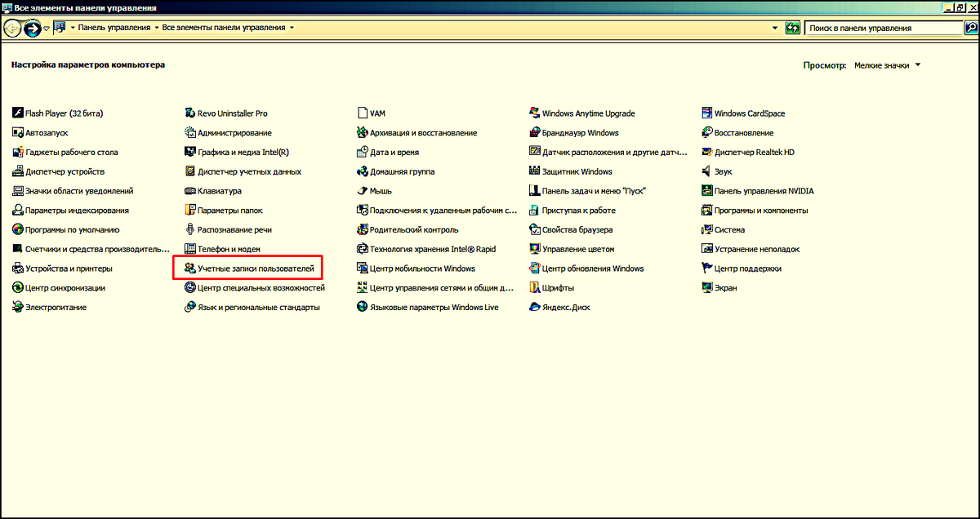
Task: Open Архивация и восстановление link
Action: pyautogui.click(x=423, y=133)
